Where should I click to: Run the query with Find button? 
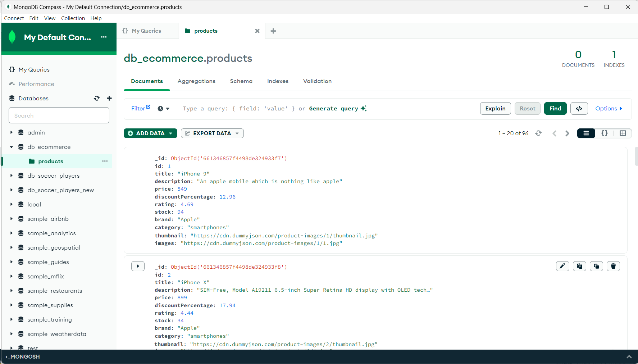click(x=555, y=109)
